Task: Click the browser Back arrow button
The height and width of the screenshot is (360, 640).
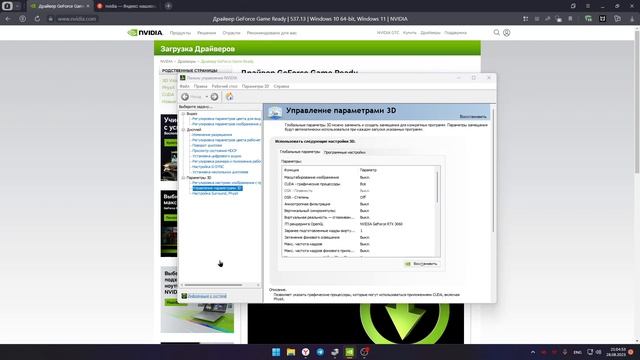Action: click(x=8, y=19)
